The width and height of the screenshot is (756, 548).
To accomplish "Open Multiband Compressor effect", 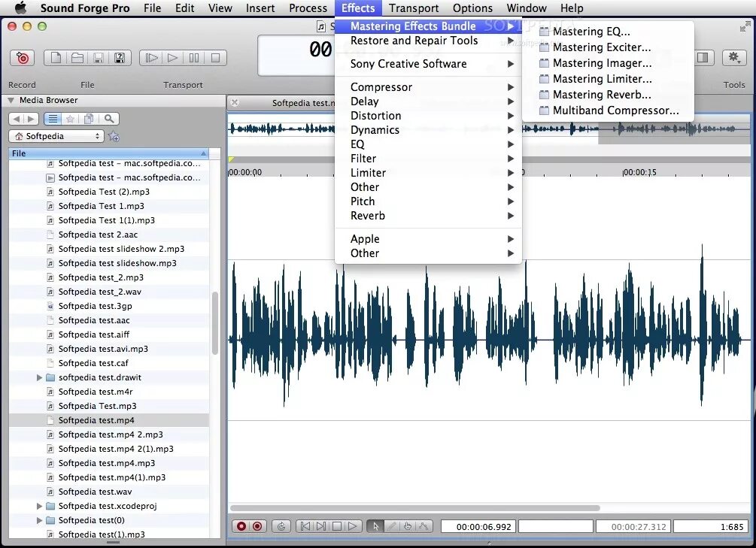I will pyautogui.click(x=609, y=111).
